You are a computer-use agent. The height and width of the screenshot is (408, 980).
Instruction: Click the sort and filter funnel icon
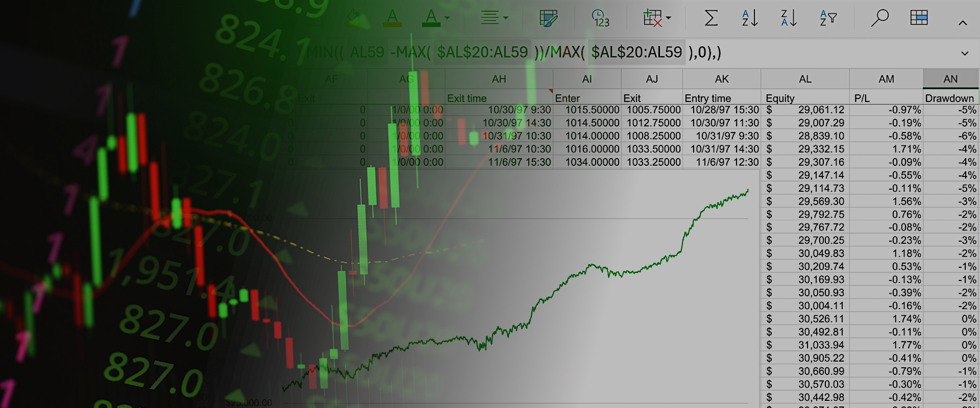pyautogui.click(x=828, y=18)
